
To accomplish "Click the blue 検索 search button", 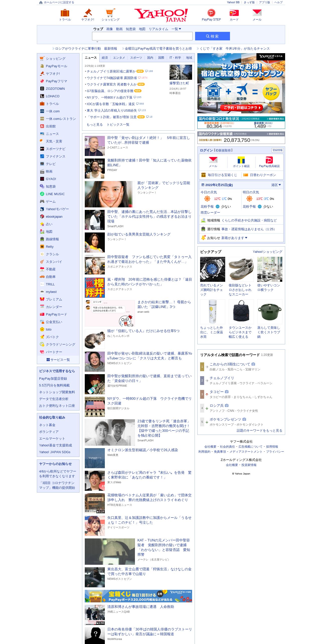I will point(212,36).
